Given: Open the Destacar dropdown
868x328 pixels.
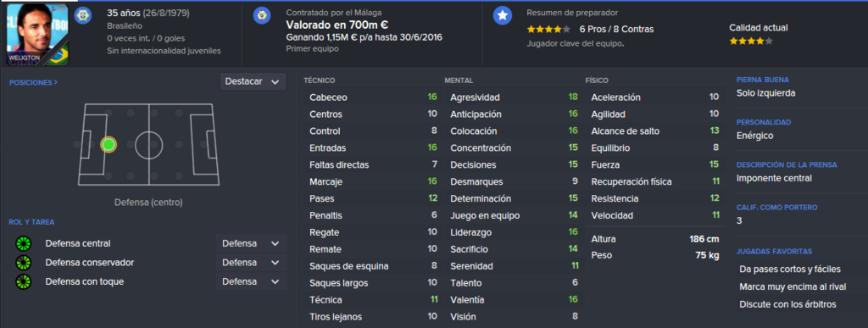Looking at the screenshot, I should (253, 81).
